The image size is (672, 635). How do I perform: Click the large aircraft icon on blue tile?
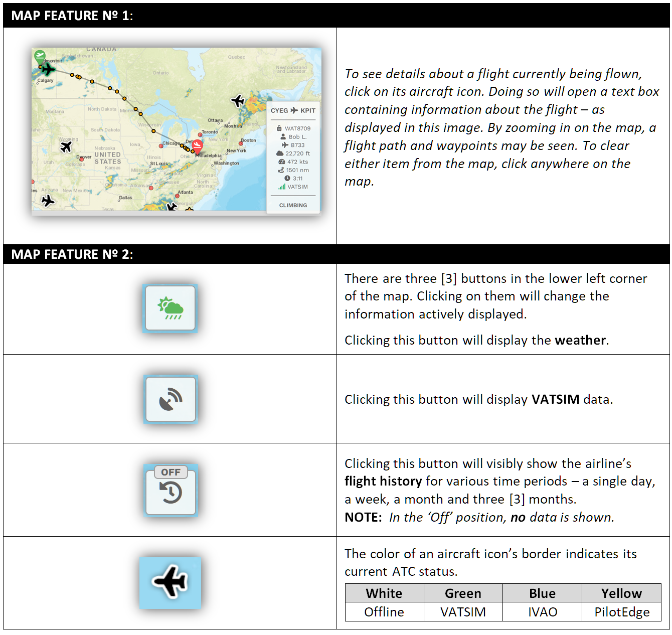[171, 582]
